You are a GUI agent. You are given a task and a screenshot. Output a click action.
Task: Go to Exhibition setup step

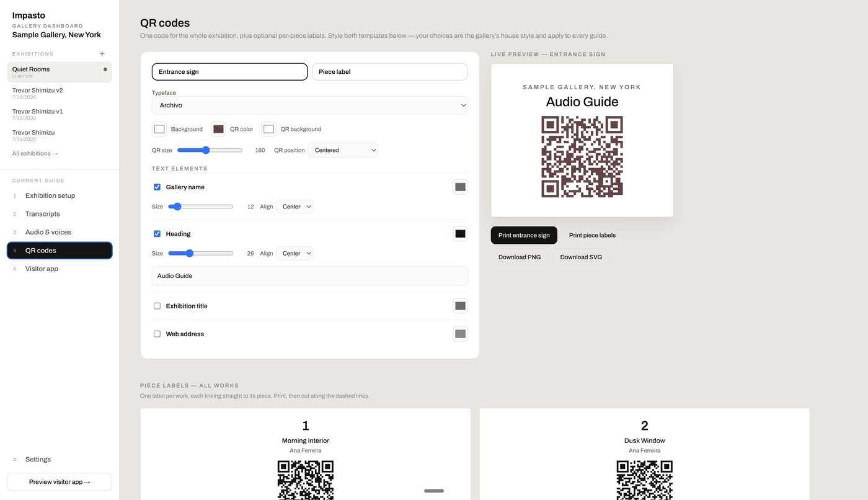[x=60, y=195]
